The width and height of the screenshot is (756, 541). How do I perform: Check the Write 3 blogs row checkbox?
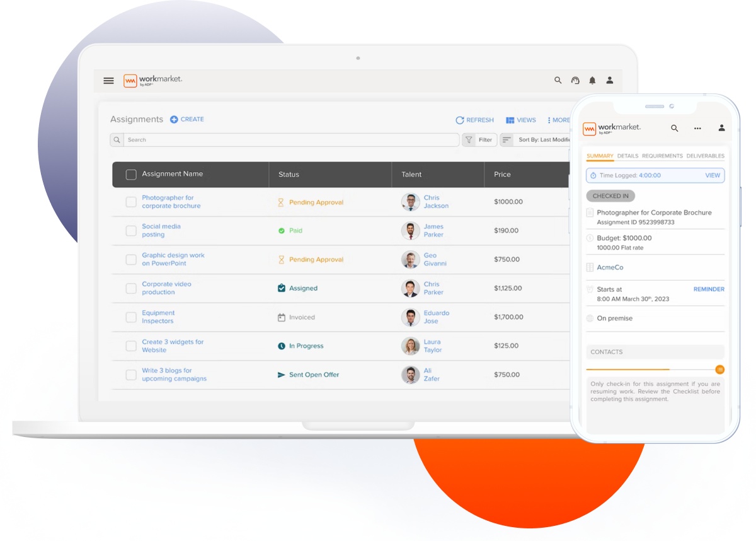pyautogui.click(x=131, y=375)
